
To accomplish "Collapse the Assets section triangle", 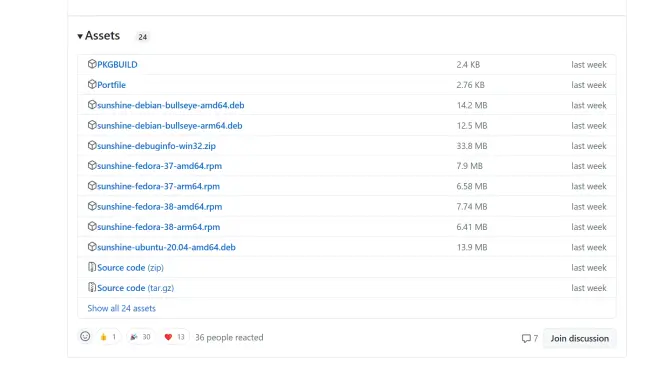I will 80,37.
